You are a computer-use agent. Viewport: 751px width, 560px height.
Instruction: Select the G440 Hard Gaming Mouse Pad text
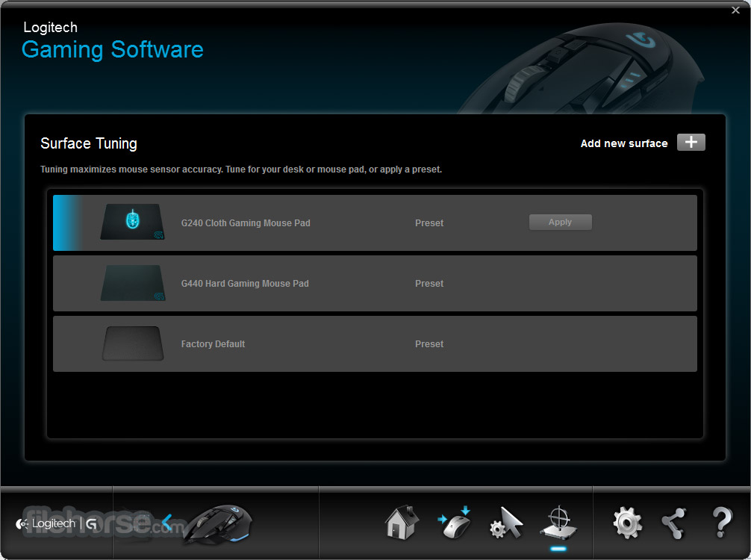click(x=245, y=284)
